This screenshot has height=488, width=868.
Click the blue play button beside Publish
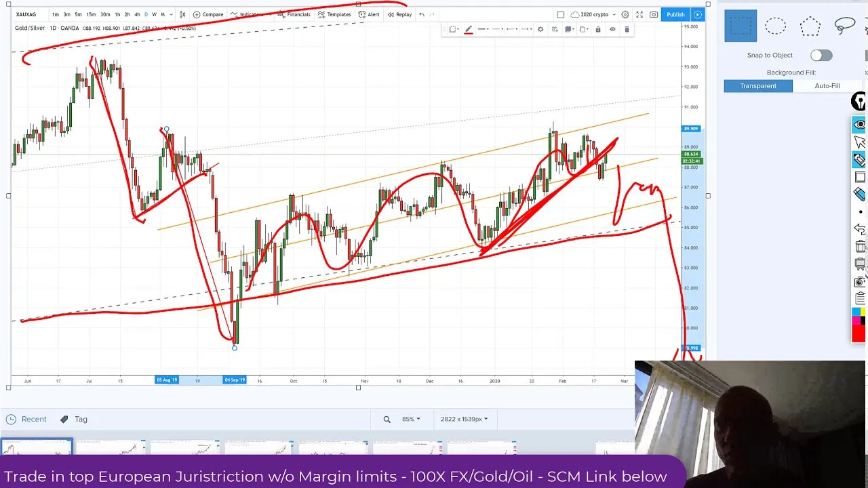click(x=698, y=14)
